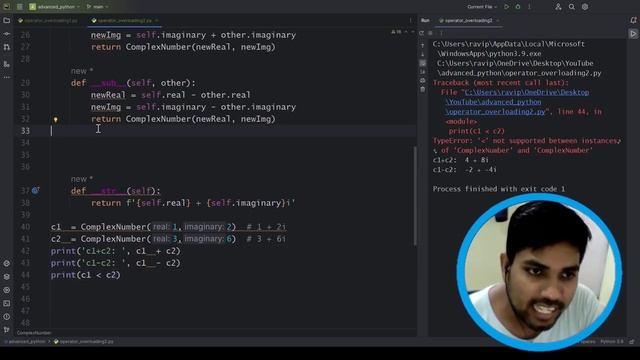The width and height of the screenshot is (640, 360).
Task: Close the operator_overloading2.py editor tab
Action: 157,20
